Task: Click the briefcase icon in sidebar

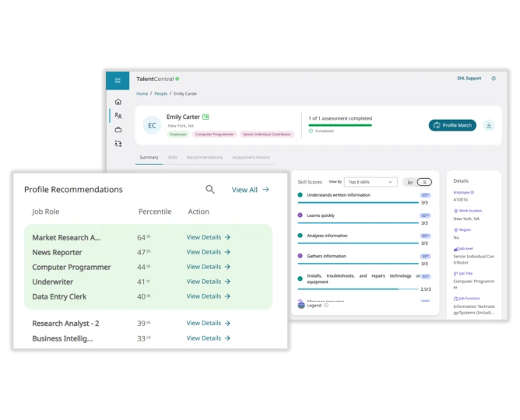Action: pyautogui.click(x=118, y=129)
